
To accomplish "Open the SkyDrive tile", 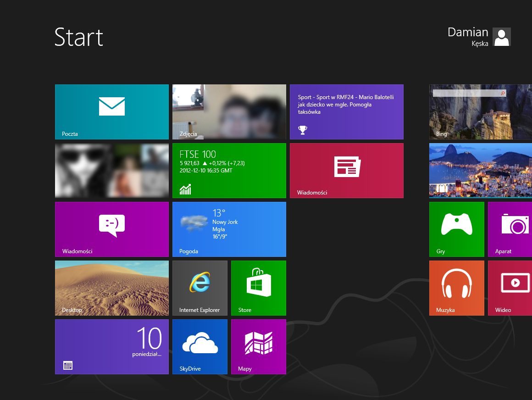I will click(x=200, y=347).
